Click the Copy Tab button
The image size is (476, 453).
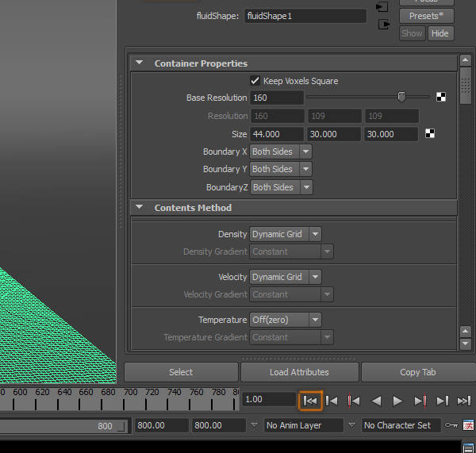417,372
